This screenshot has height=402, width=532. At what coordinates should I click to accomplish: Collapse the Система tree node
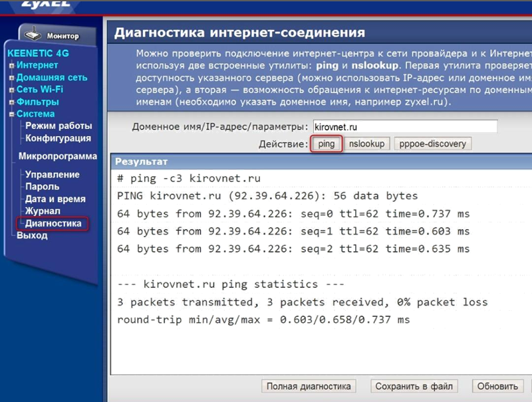click(x=12, y=114)
